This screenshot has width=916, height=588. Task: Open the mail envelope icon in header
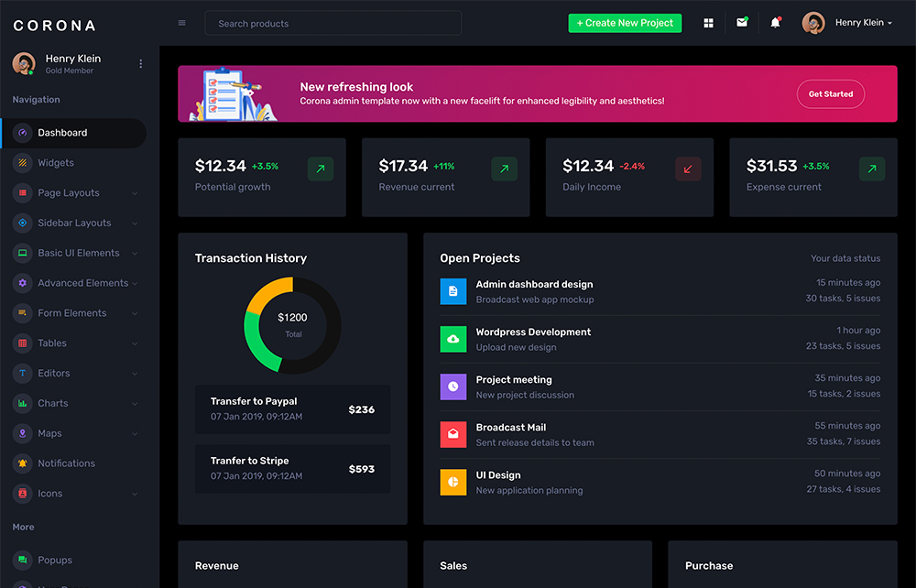pyautogui.click(x=742, y=23)
